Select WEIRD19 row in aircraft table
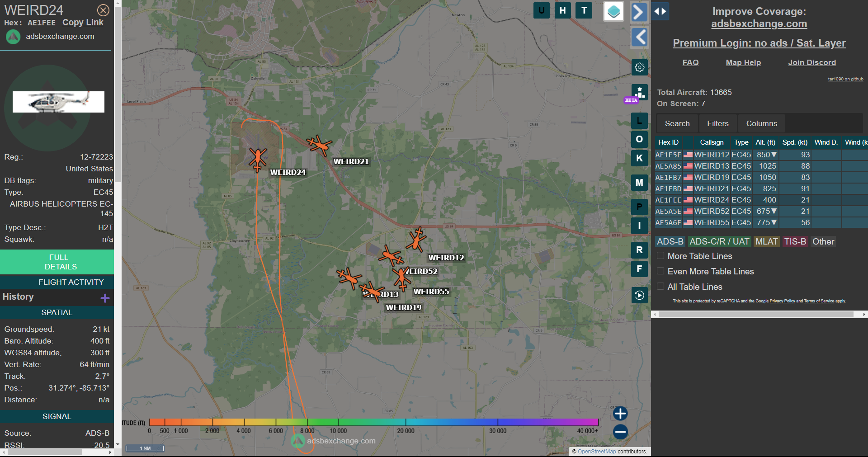The height and width of the screenshot is (457, 868). pos(761,177)
